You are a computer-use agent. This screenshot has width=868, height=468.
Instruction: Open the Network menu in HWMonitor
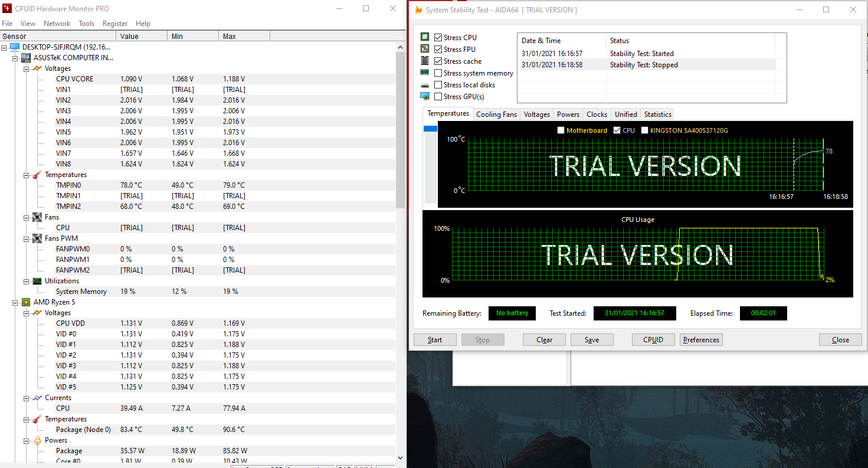click(57, 24)
